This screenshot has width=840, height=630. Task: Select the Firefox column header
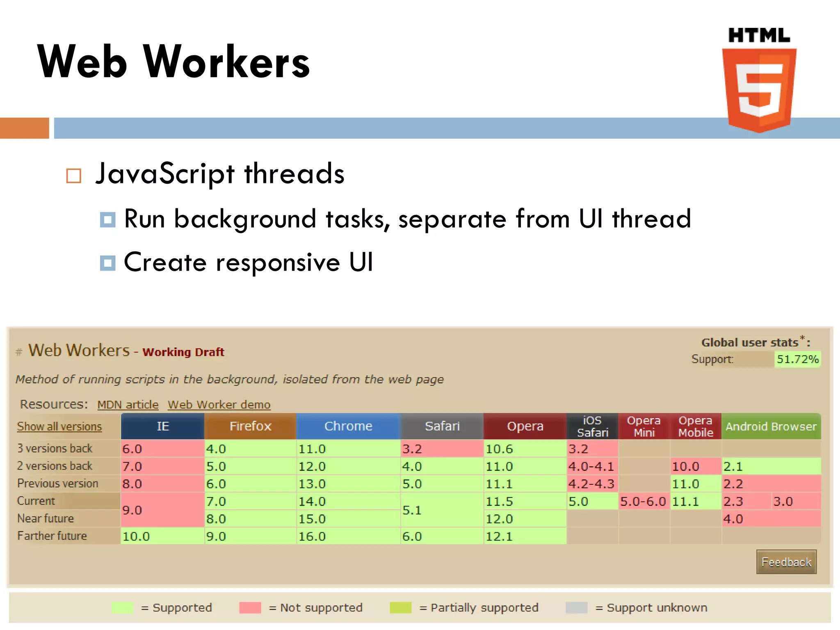pyautogui.click(x=250, y=426)
